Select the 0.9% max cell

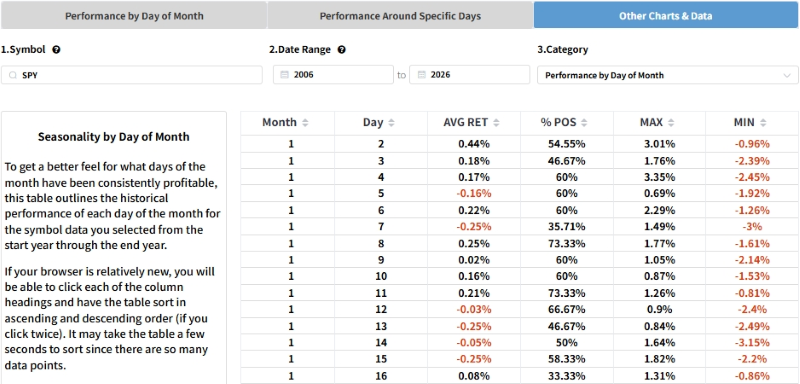pos(660,310)
